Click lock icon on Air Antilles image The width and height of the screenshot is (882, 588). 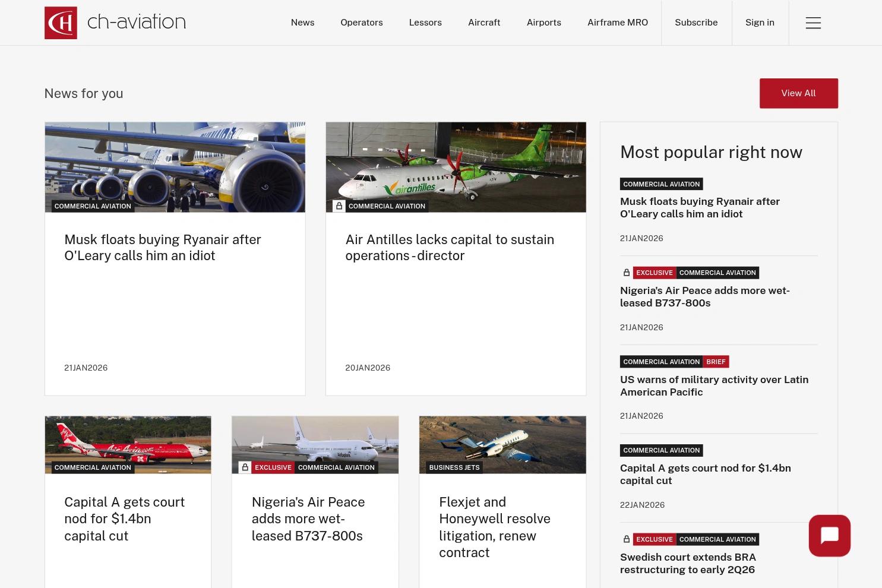point(339,206)
